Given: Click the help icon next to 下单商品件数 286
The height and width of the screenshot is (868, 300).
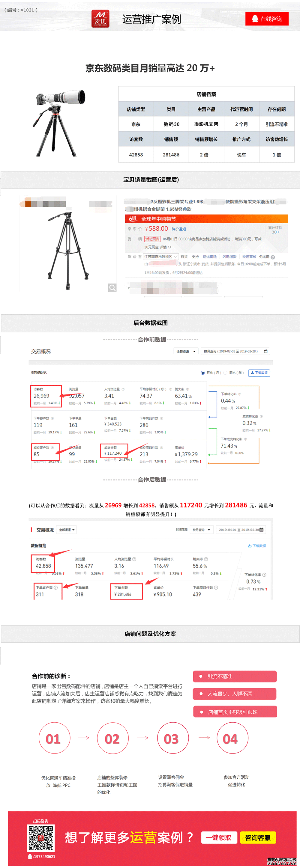Looking at the screenshot, I should pos(161,418).
